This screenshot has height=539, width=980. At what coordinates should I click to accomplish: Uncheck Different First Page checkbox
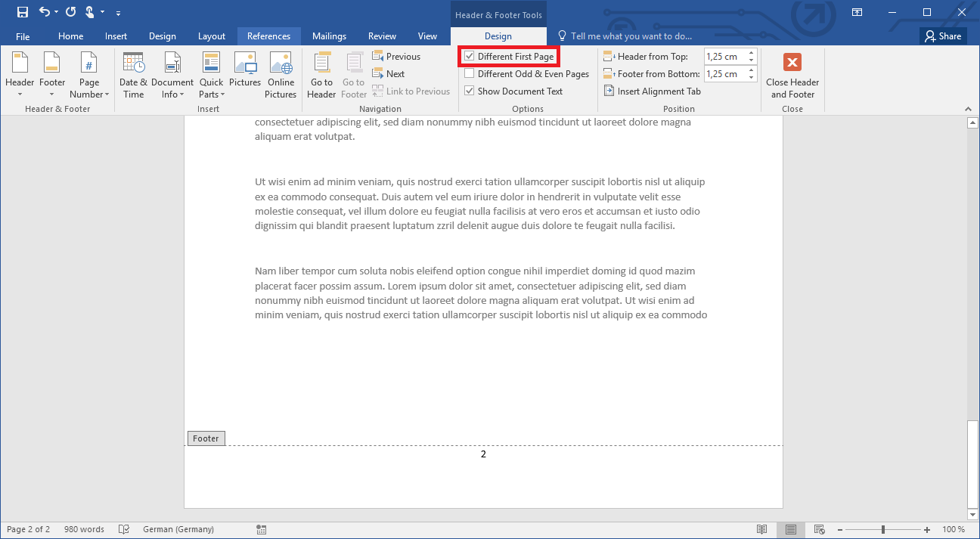pyautogui.click(x=470, y=57)
